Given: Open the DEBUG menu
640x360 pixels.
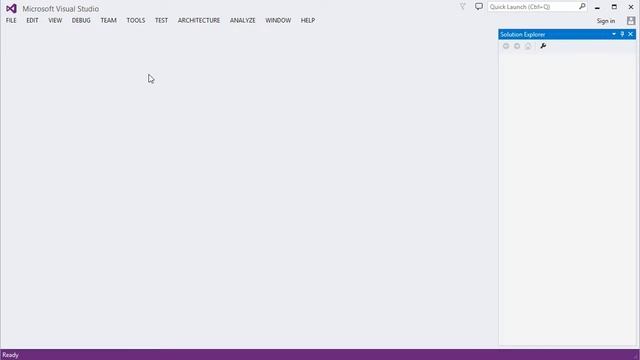Looking at the screenshot, I should click(81, 20).
